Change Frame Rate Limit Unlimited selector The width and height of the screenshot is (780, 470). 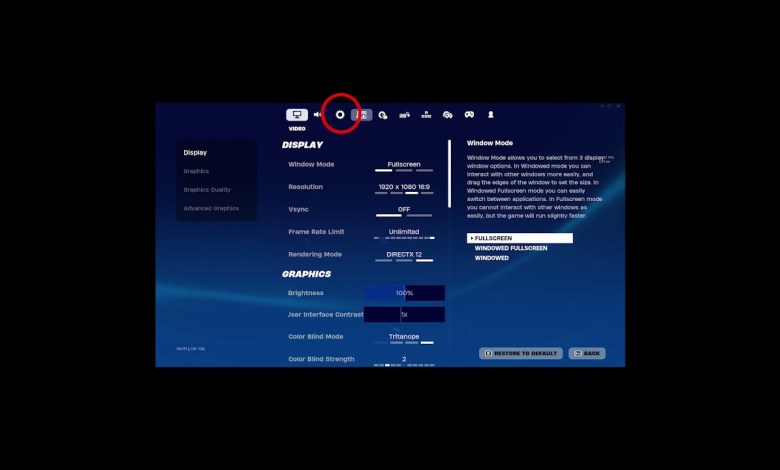[x=404, y=233]
